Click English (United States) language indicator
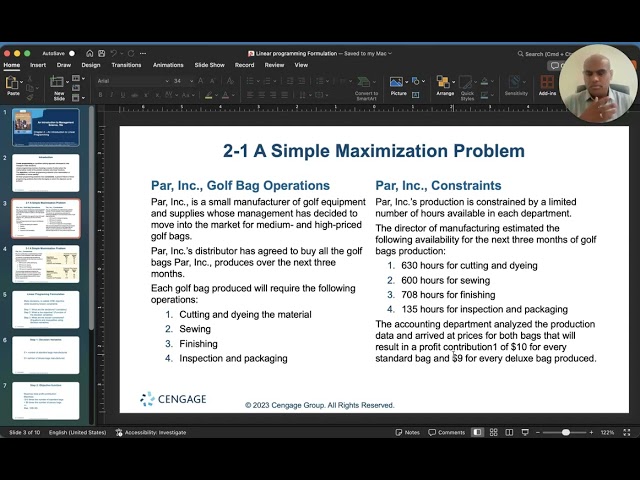The image size is (640, 480). click(x=77, y=432)
